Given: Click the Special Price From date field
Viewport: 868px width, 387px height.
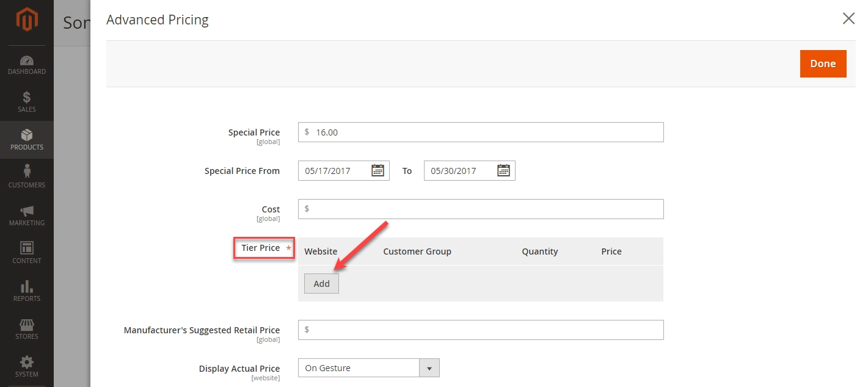Looking at the screenshot, I should point(344,171).
